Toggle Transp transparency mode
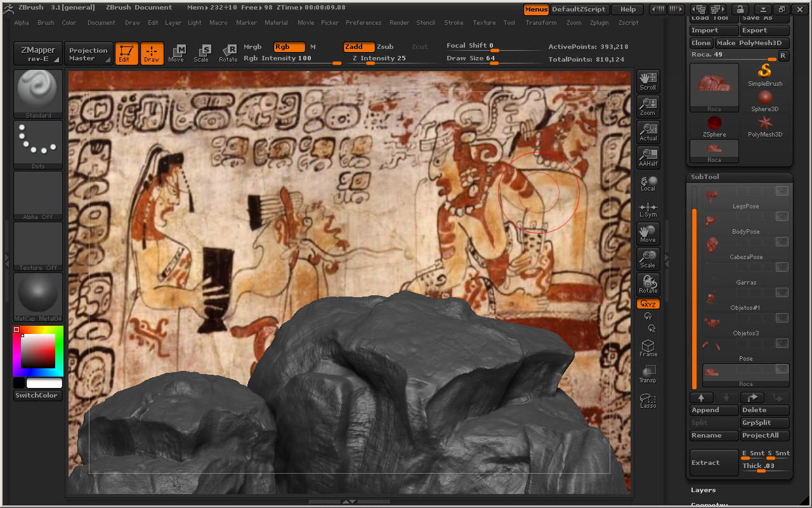Image resolution: width=812 pixels, height=508 pixels. (x=648, y=374)
